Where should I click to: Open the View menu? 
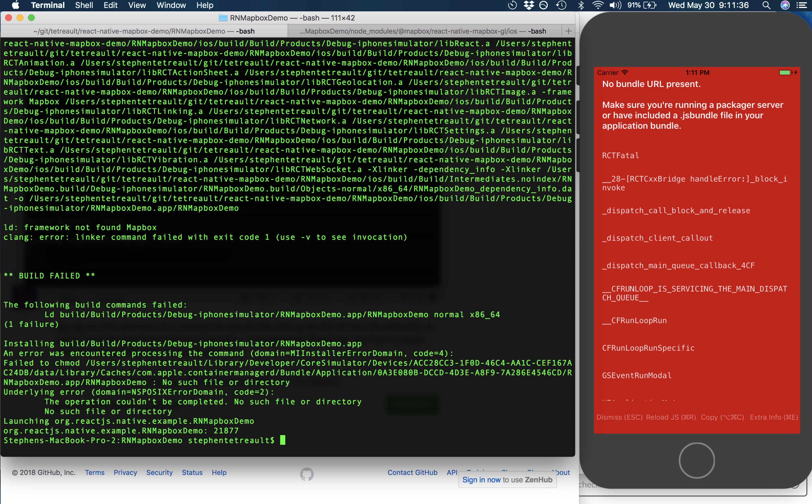click(x=137, y=5)
